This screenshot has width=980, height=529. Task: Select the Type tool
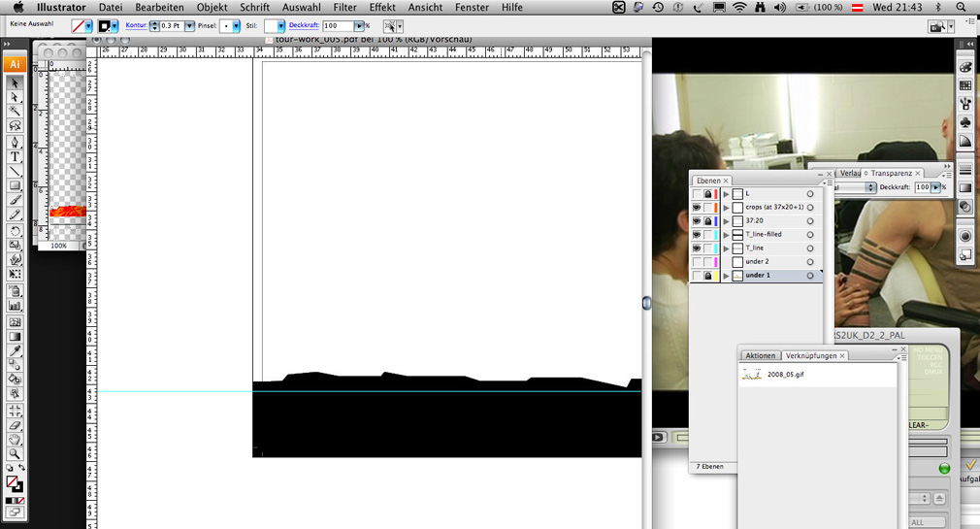click(x=15, y=156)
